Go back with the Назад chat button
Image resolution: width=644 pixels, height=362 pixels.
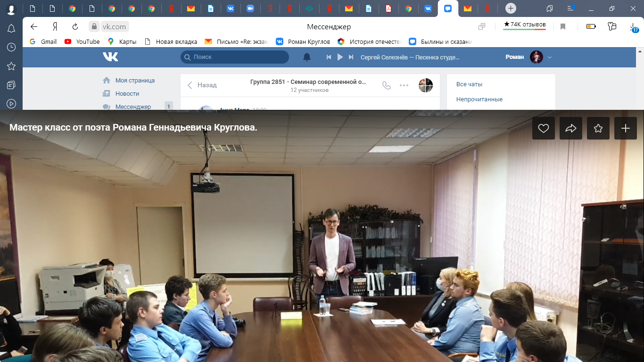click(202, 85)
